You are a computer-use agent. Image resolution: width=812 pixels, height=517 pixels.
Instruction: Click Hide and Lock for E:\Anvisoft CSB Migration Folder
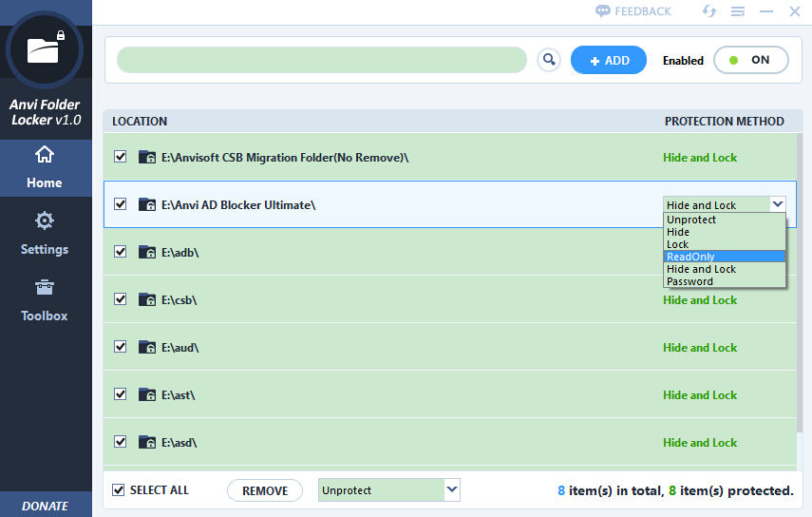(x=700, y=158)
